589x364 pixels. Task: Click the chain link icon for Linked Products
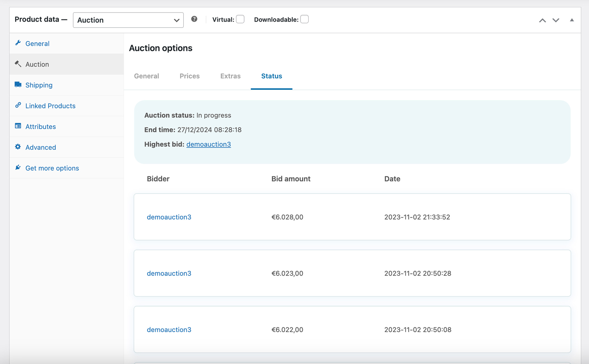point(18,105)
